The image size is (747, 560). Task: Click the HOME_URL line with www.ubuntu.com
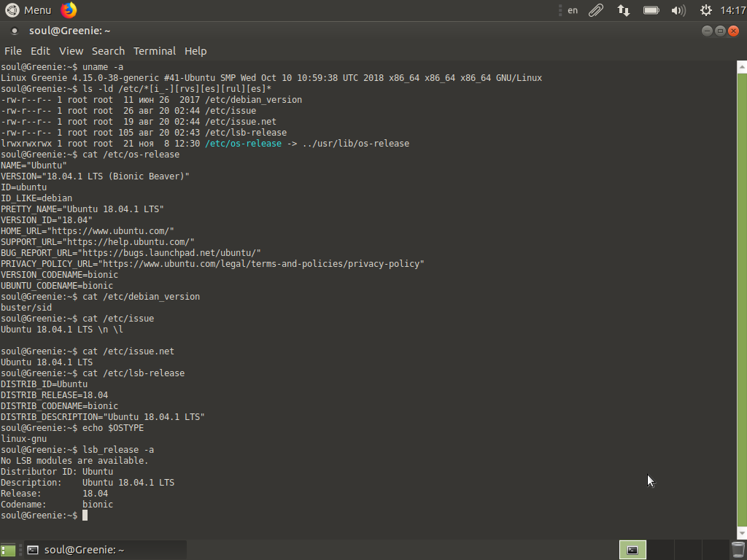pos(88,231)
